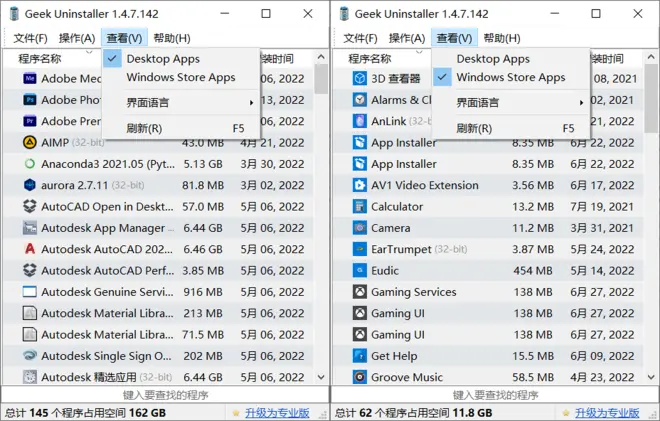The image size is (660, 421).
Task: Click 升级为专业版 link in left window
Action: 277,413
